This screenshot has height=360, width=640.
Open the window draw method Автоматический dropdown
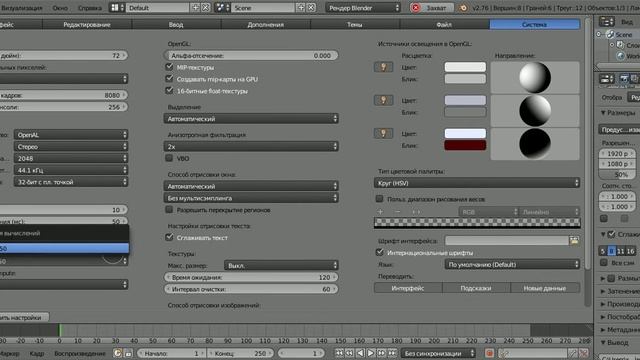coord(251,186)
